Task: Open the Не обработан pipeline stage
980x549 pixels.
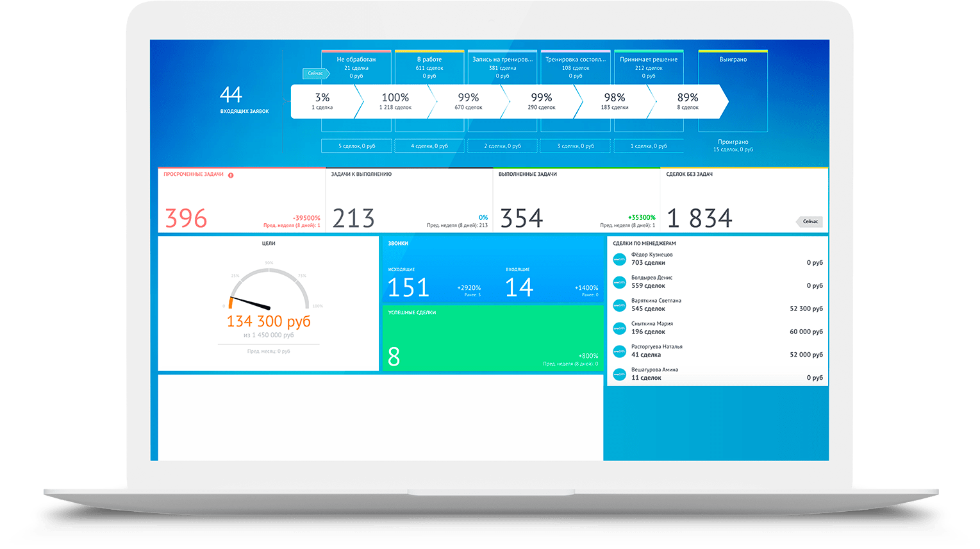Action: 356,67
